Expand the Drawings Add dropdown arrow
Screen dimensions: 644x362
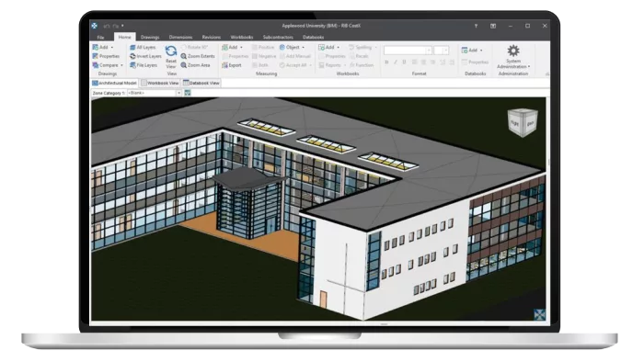[112, 48]
